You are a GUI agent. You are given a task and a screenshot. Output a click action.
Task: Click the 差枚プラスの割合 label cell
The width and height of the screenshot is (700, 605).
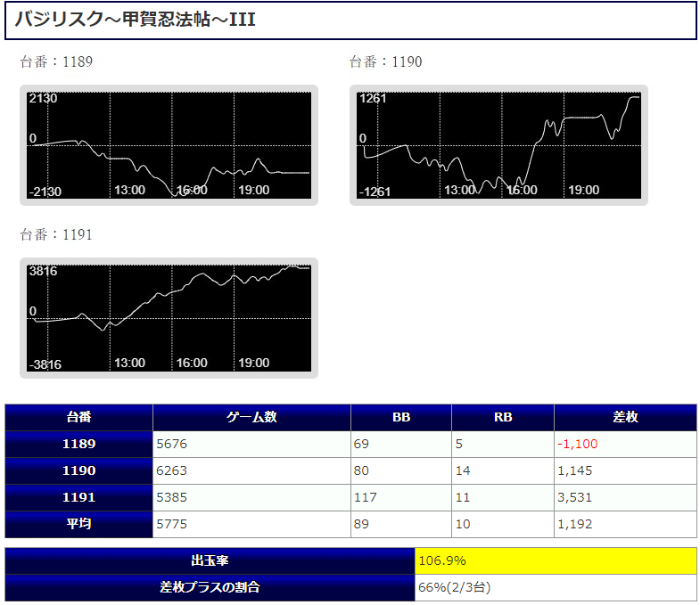[x=210, y=587]
